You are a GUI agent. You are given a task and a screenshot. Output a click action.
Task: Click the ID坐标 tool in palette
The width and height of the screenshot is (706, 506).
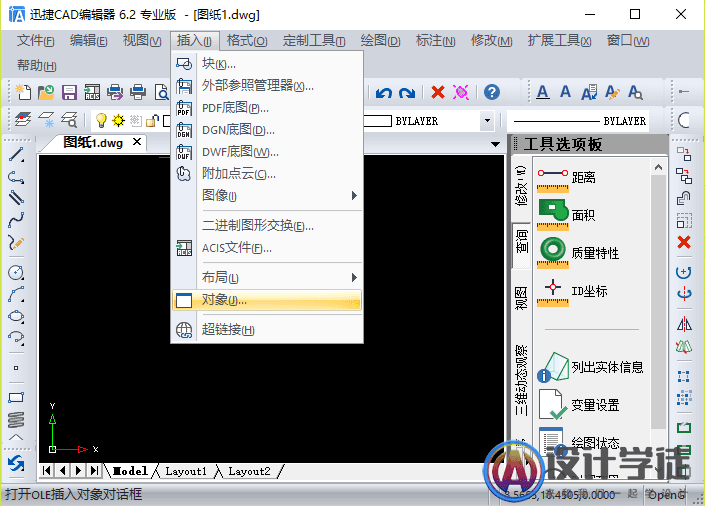tap(572, 292)
